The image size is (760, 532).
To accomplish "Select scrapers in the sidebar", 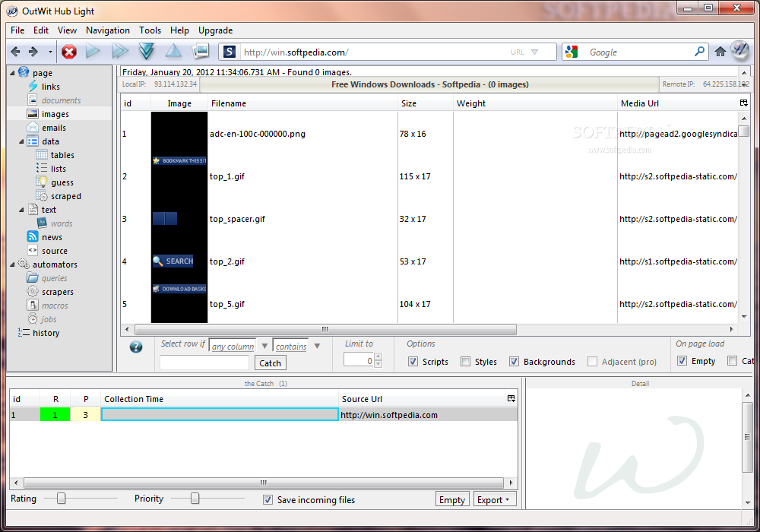I will (x=58, y=292).
